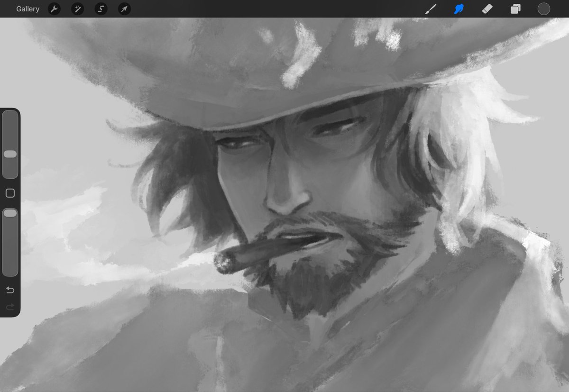This screenshot has height=392, width=569.
Task: Click the brush size slider handle
Action: (10, 154)
